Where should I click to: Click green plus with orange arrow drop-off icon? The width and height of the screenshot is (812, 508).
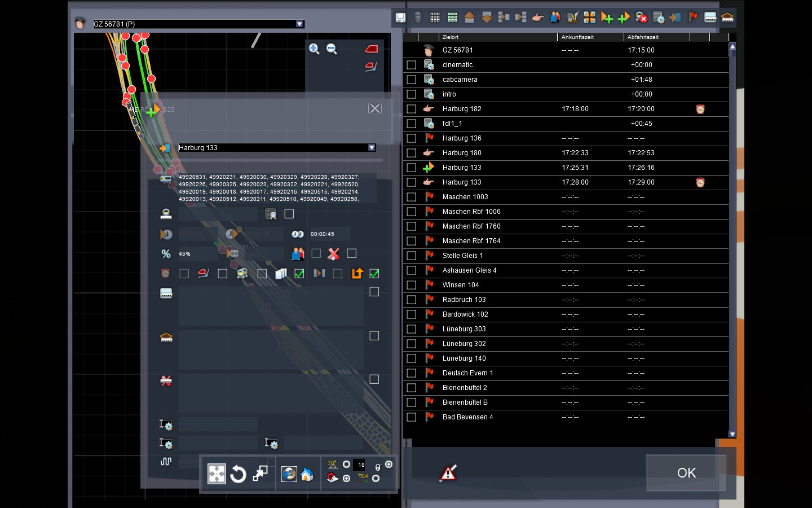click(x=624, y=17)
